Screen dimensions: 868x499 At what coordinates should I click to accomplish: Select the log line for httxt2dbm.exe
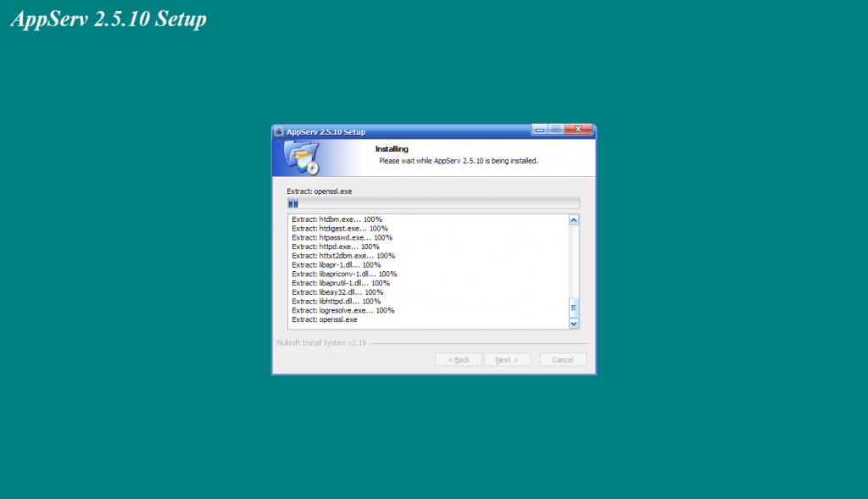343,256
